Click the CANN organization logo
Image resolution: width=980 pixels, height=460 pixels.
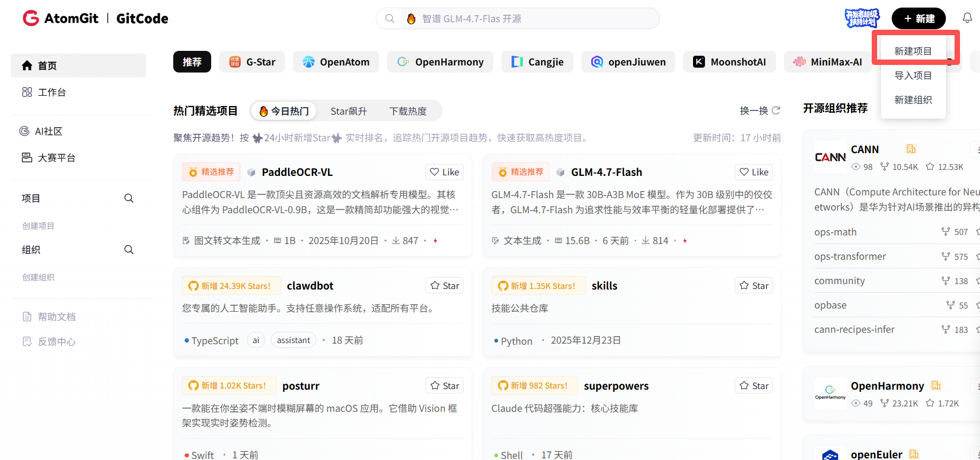pyautogui.click(x=830, y=157)
